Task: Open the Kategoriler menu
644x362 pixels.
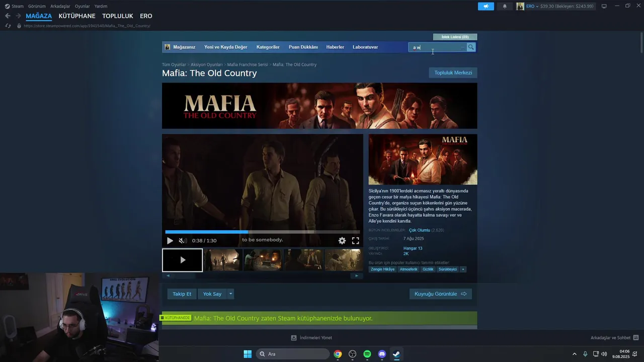Action: [x=268, y=47]
